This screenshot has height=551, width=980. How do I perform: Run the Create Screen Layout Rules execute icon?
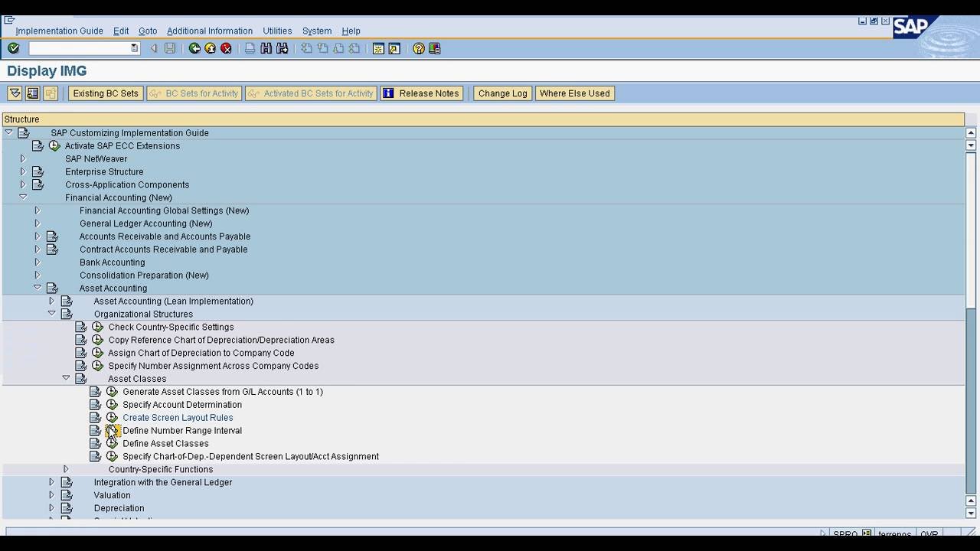(x=112, y=418)
